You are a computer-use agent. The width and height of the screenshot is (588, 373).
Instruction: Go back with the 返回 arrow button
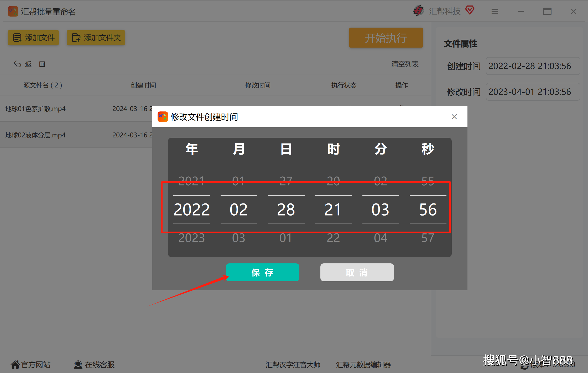click(x=29, y=64)
